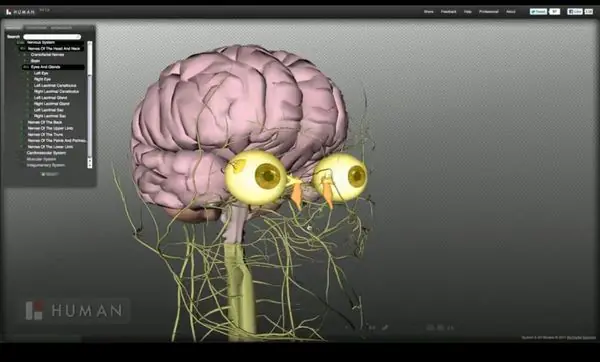This screenshot has height=362, width=600.
Task: Click the button below the anatomy tree
Action: click(50, 174)
